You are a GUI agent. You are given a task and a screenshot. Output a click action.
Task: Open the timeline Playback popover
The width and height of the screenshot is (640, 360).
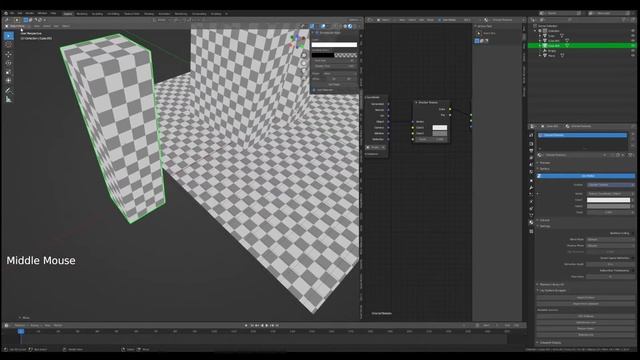(x=20, y=325)
